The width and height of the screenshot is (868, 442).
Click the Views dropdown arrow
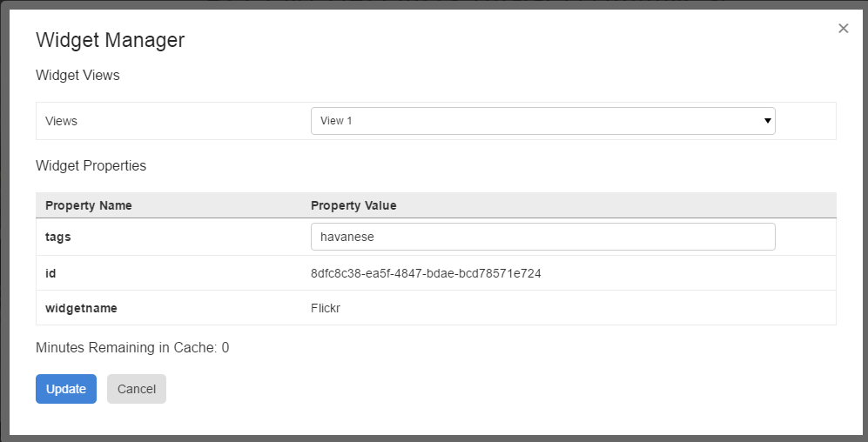click(x=767, y=121)
